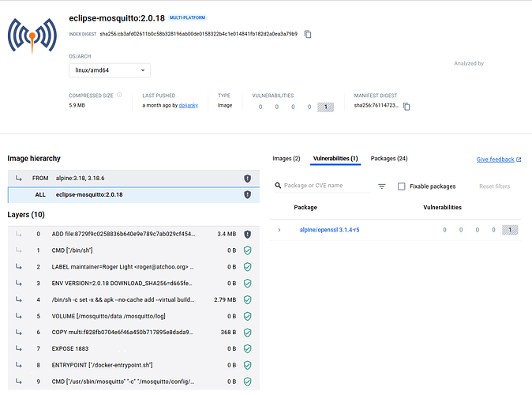Click the compressed size info icon
532x395 pixels.
tap(119, 95)
